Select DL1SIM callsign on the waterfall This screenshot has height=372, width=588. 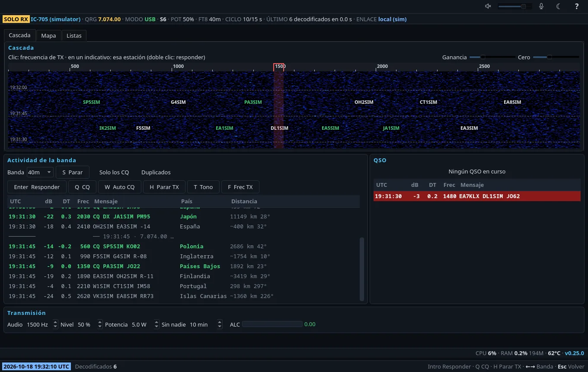pyautogui.click(x=279, y=128)
